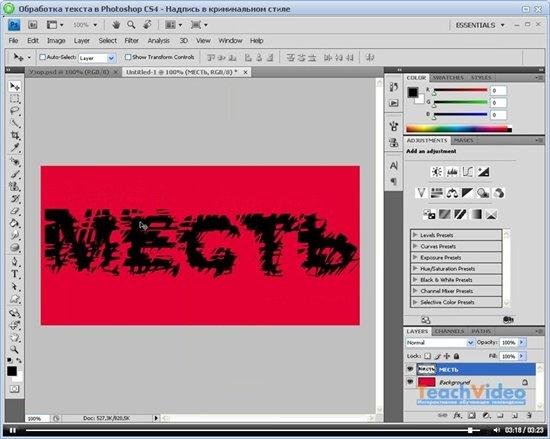The height and width of the screenshot is (439, 550).
Task: Open the Layer menu
Action: (82, 41)
